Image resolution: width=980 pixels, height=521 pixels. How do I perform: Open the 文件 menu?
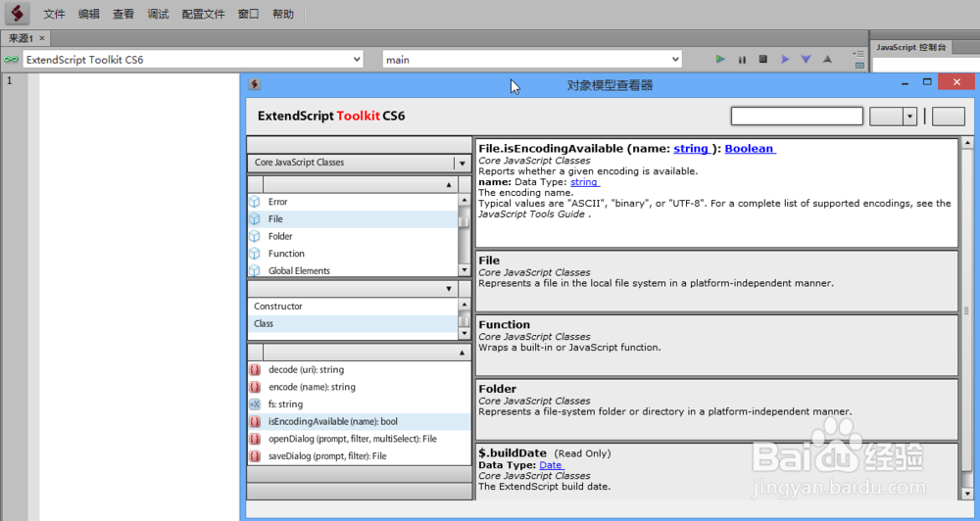pos(54,14)
